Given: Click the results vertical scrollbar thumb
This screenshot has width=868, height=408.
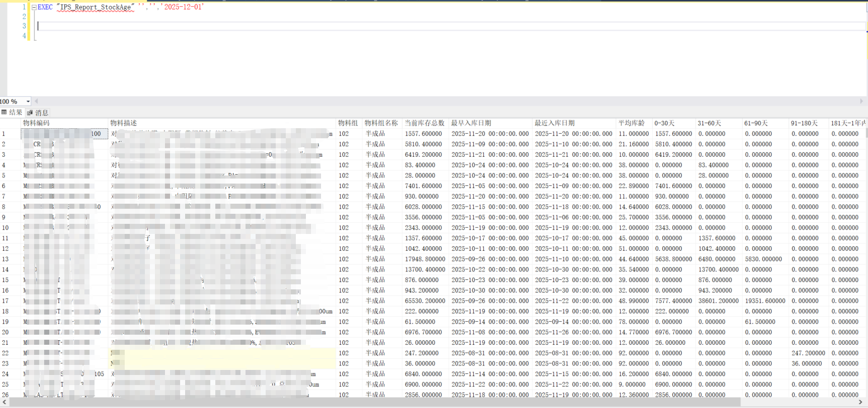Looking at the screenshot, I should (865, 133).
